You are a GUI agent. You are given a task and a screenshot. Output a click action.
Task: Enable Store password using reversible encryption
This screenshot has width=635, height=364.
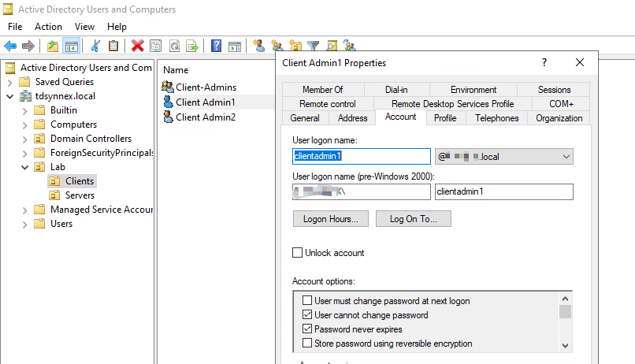coord(307,343)
